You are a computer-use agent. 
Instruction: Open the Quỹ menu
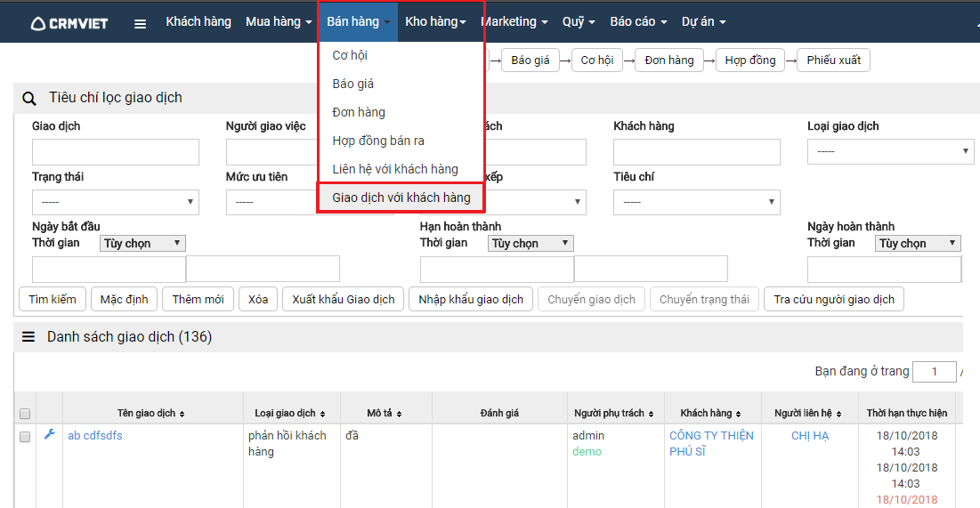(579, 22)
